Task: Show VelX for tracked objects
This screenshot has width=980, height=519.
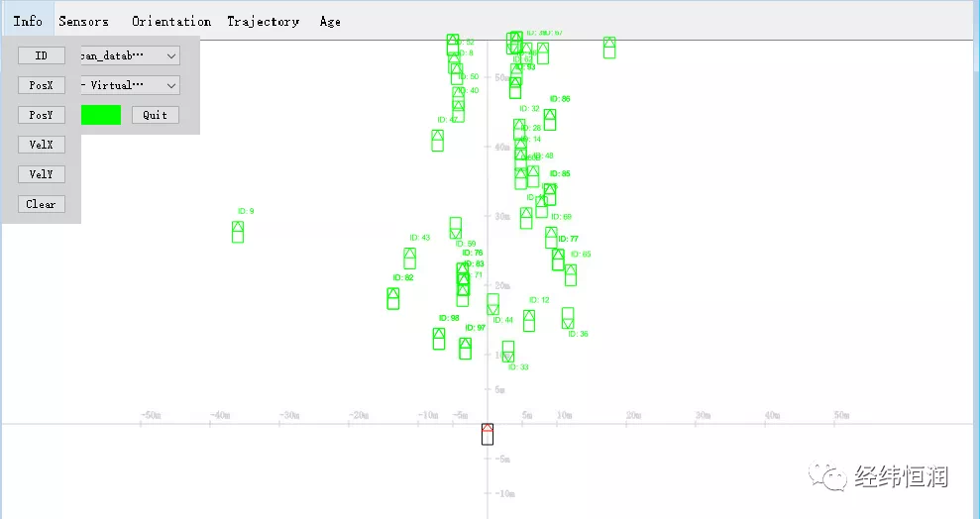Action: (x=42, y=145)
